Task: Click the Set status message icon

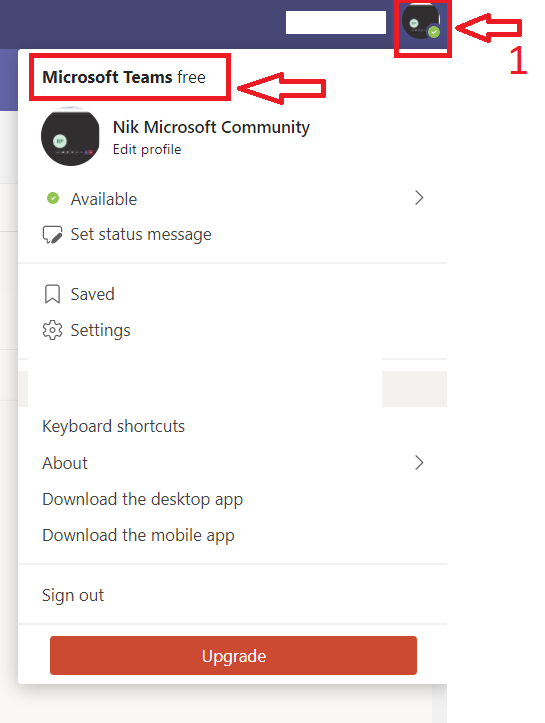Action: pos(52,234)
